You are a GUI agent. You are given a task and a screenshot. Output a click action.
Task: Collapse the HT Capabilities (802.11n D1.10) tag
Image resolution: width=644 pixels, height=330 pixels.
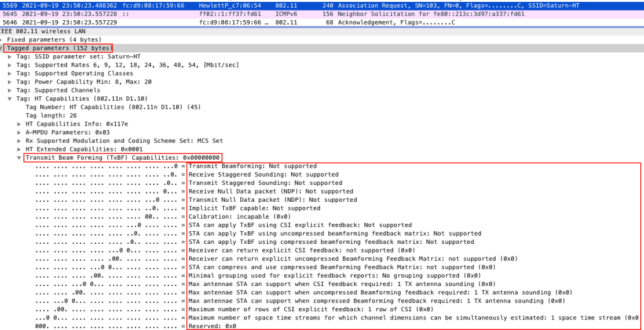pyautogui.click(x=10, y=99)
